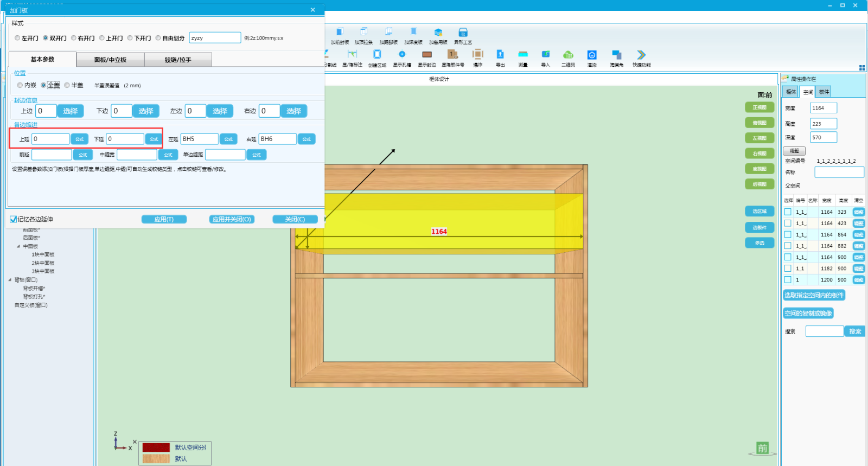Click 选择 button next to 右边

[x=294, y=111]
